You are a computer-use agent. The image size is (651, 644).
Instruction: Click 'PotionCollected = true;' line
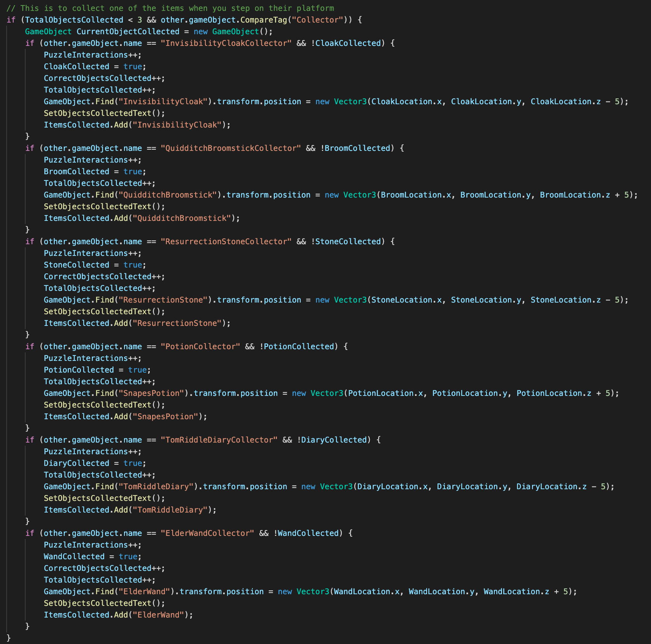[97, 370]
